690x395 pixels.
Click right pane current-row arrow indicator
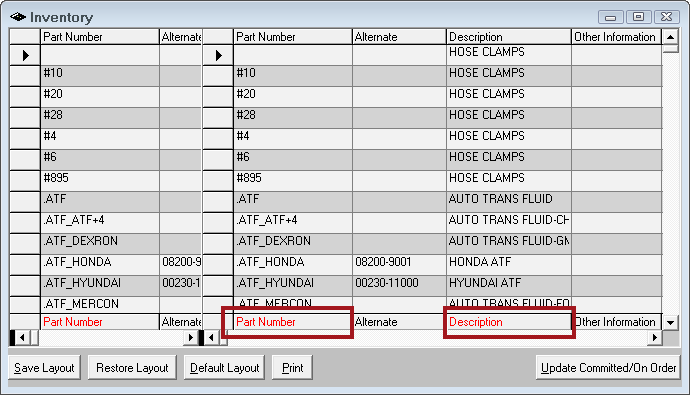(218, 55)
